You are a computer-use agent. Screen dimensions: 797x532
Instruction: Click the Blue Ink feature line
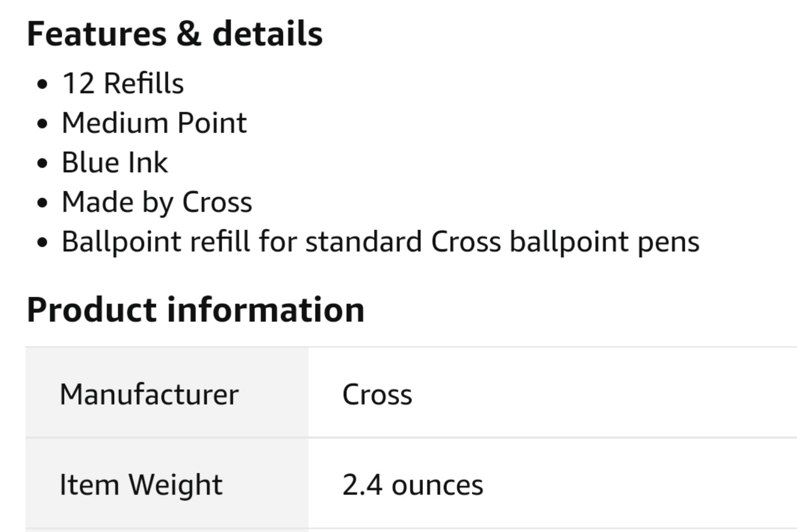pyautogui.click(x=115, y=163)
